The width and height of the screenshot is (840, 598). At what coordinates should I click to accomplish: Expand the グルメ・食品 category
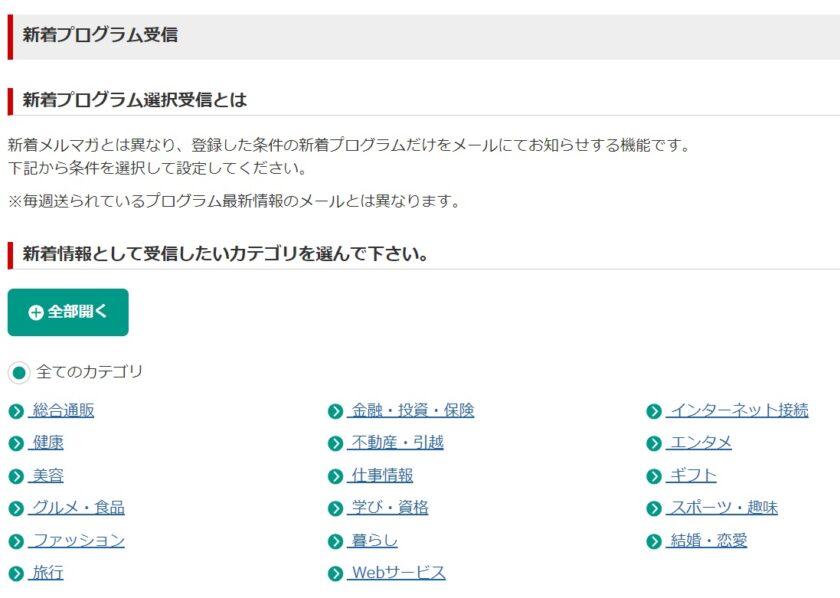click(x=77, y=507)
